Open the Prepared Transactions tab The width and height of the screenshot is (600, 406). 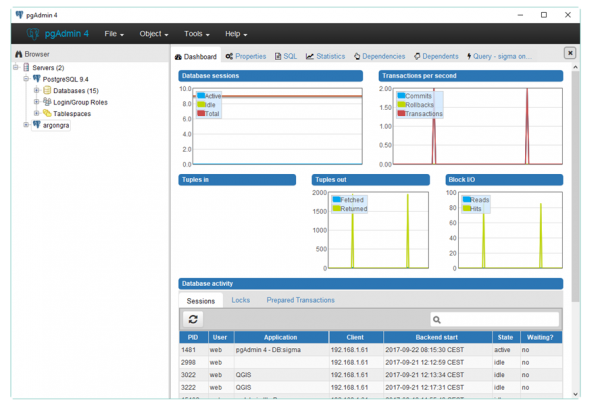pos(300,300)
